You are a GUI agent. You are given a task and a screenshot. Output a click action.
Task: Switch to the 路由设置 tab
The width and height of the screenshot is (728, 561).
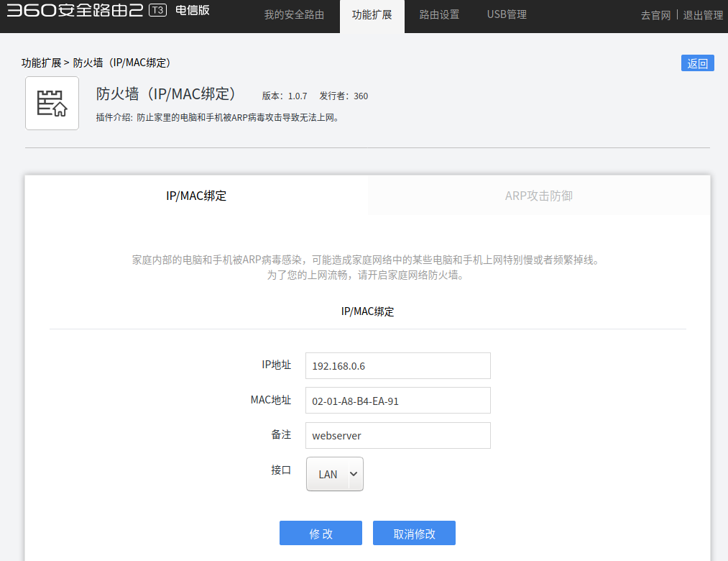point(439,15)
